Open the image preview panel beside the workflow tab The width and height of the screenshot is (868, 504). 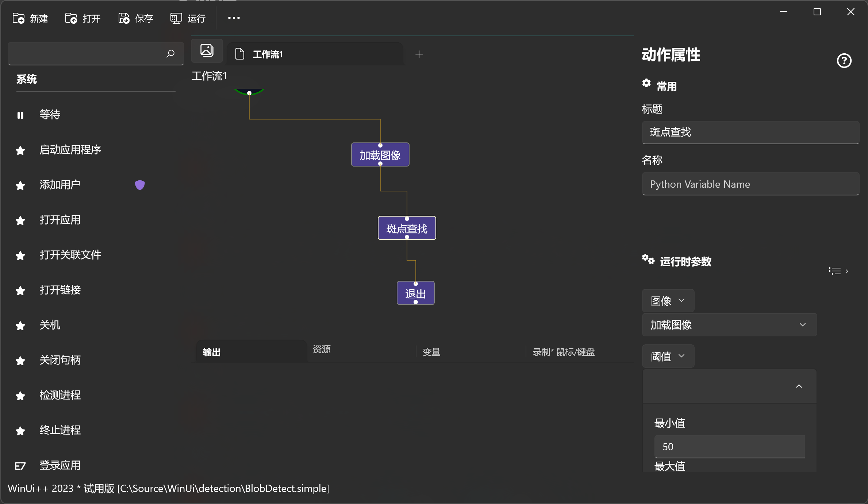point(207,50)
